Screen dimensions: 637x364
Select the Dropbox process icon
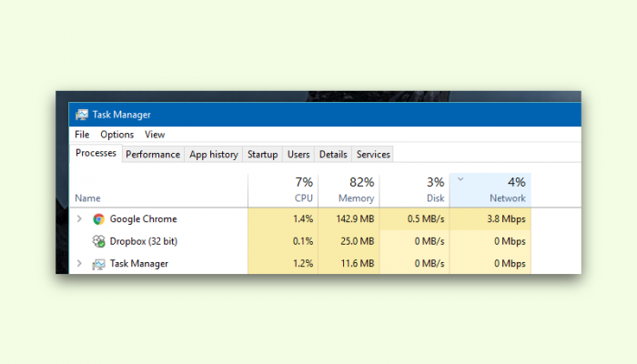(98, 241)
